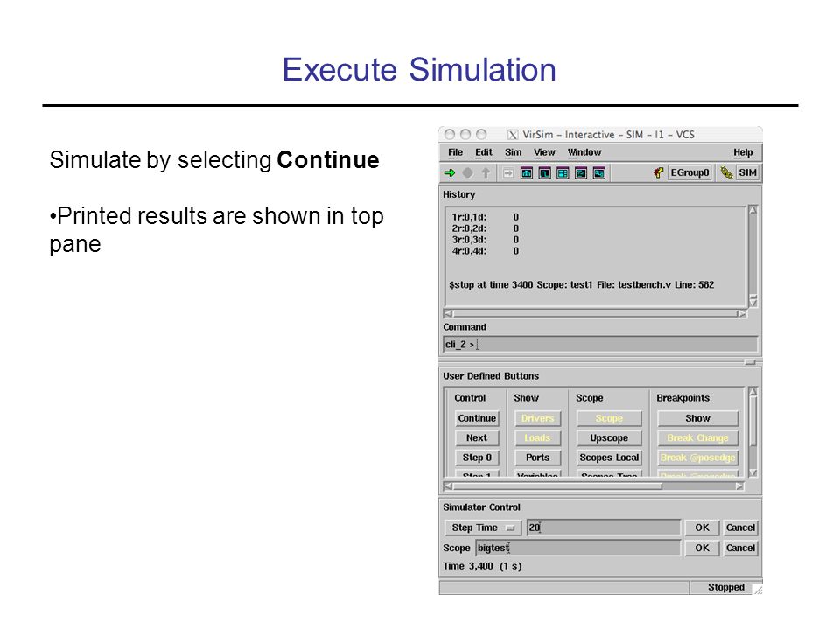The image size is (840, 630).
Task: Click the yellow Loads button
Action: click(537, 438)
